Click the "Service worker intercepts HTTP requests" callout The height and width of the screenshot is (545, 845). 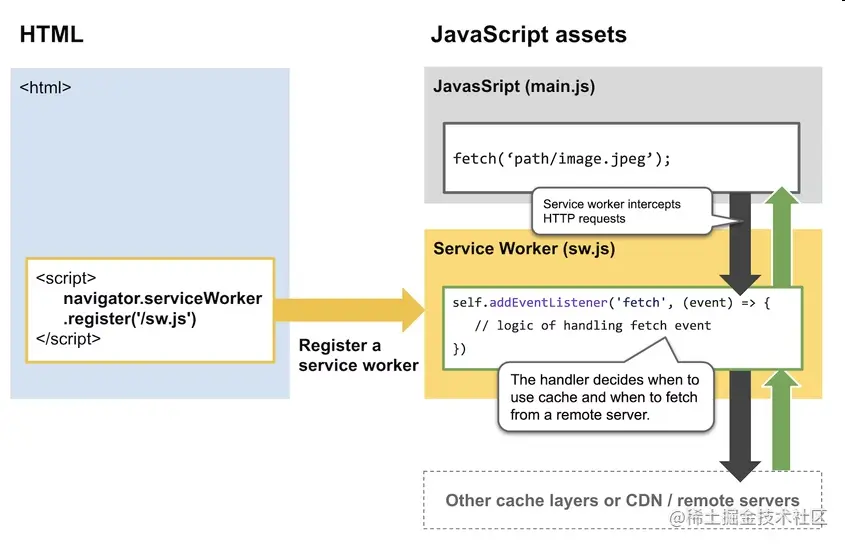621,211
